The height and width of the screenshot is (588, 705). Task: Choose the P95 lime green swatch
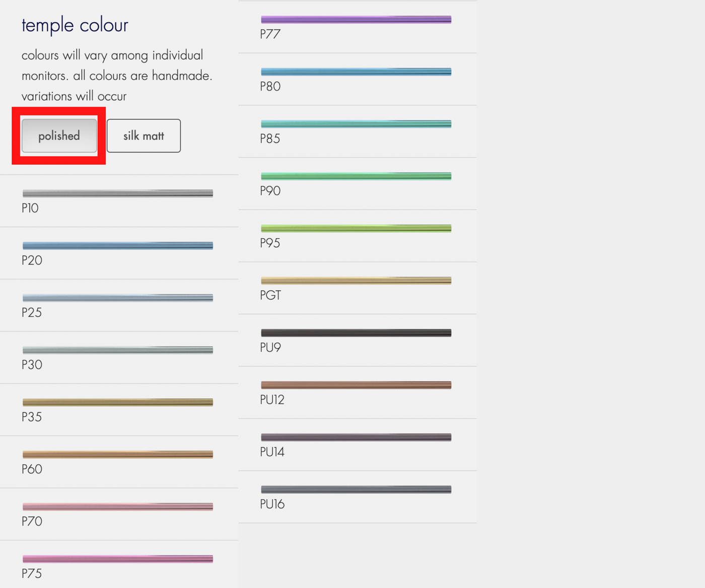pos(356,229)
